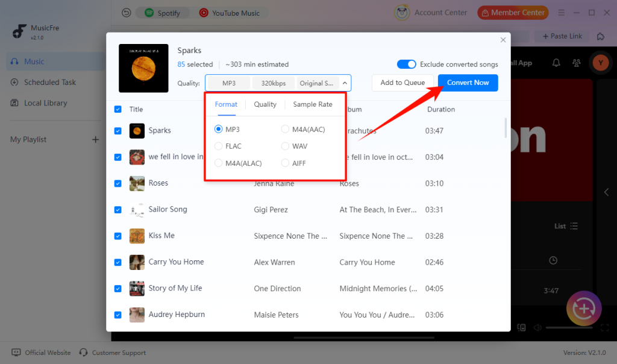The height and width of the screenshot is (364, 617).
Task: Open the Y user profile avatar
Action: click(601, 63)
